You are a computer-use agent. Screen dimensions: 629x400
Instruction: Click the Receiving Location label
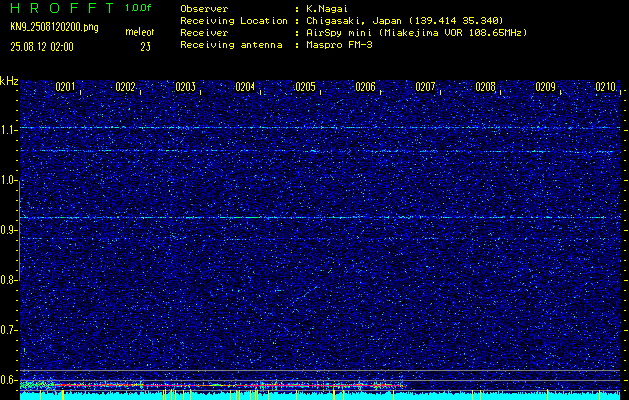pyautogui.click(x=234, y=21)
